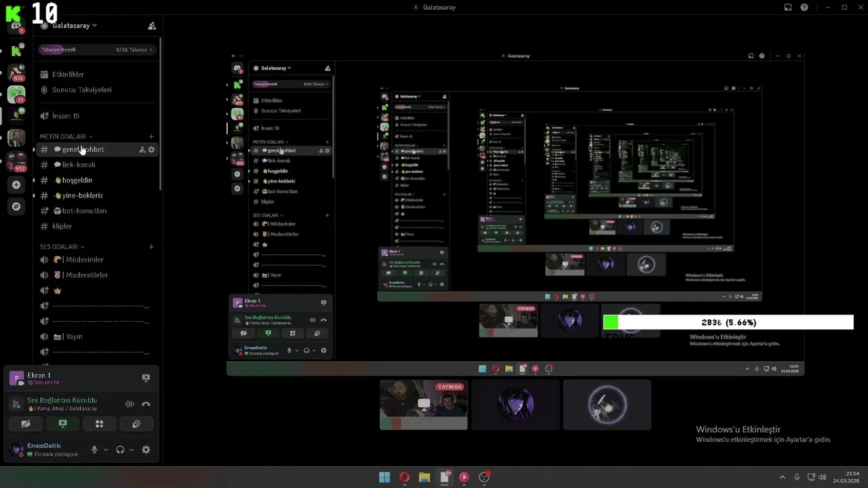868x488 pixels.
Task: Open the YAYINDA live stream tile
Action: [x=424, y=405]
